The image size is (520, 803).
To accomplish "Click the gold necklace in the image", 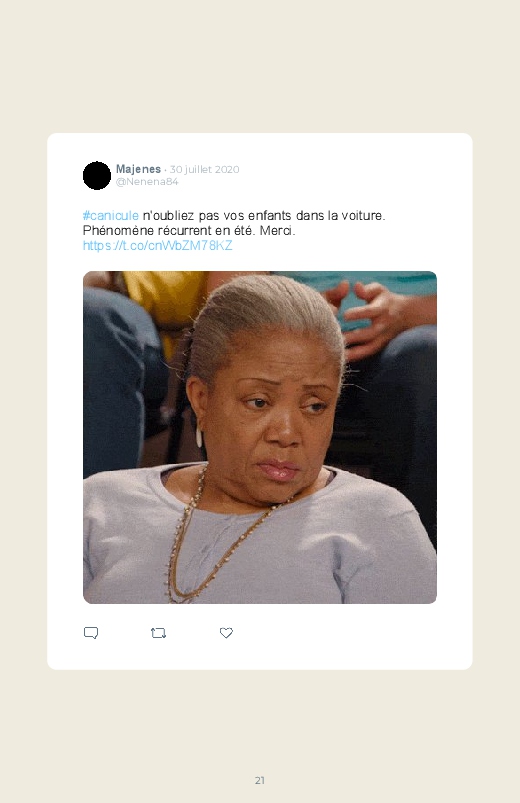I will coord(215,543).
